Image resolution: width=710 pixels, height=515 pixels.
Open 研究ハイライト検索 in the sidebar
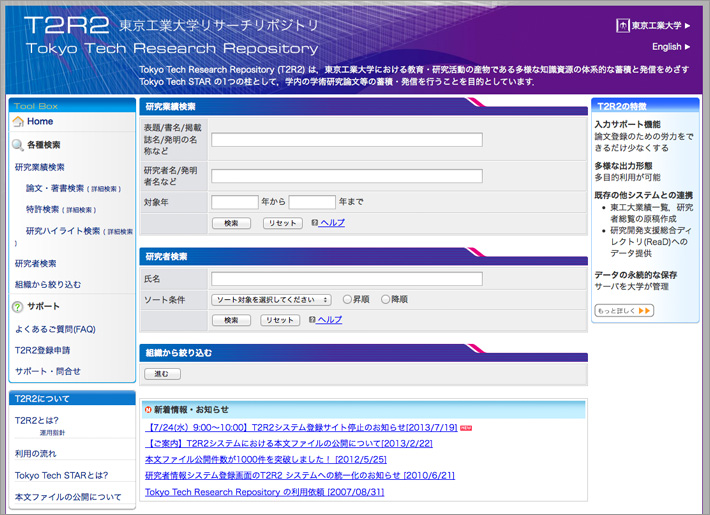coord(62,231)
